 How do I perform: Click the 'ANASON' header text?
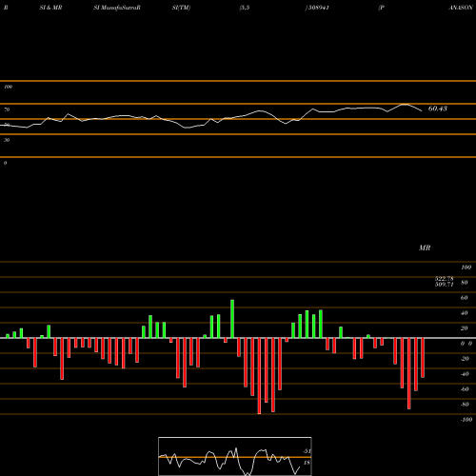click(x=461, y=8)
